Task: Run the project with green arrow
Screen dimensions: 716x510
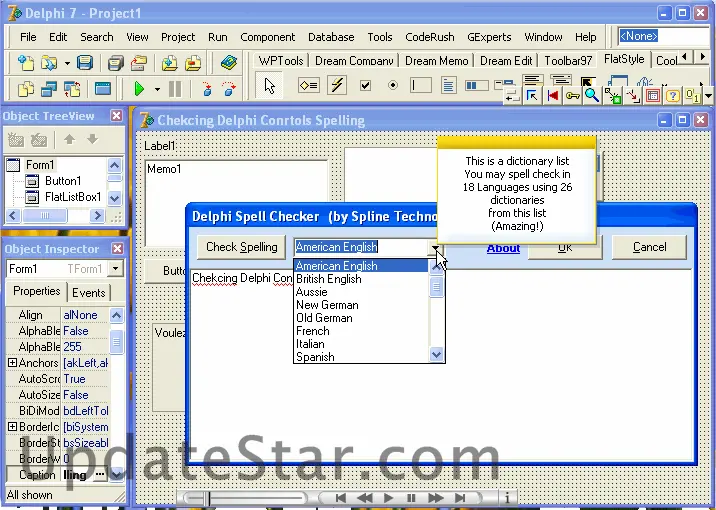Action: [139, 89]
